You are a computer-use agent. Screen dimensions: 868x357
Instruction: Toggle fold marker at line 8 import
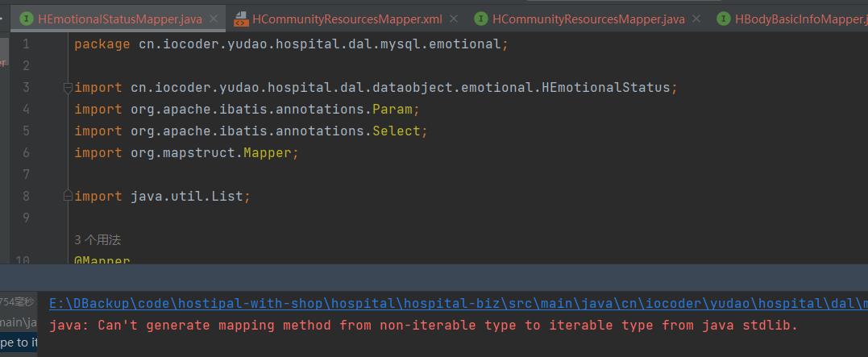click(68, 196)
